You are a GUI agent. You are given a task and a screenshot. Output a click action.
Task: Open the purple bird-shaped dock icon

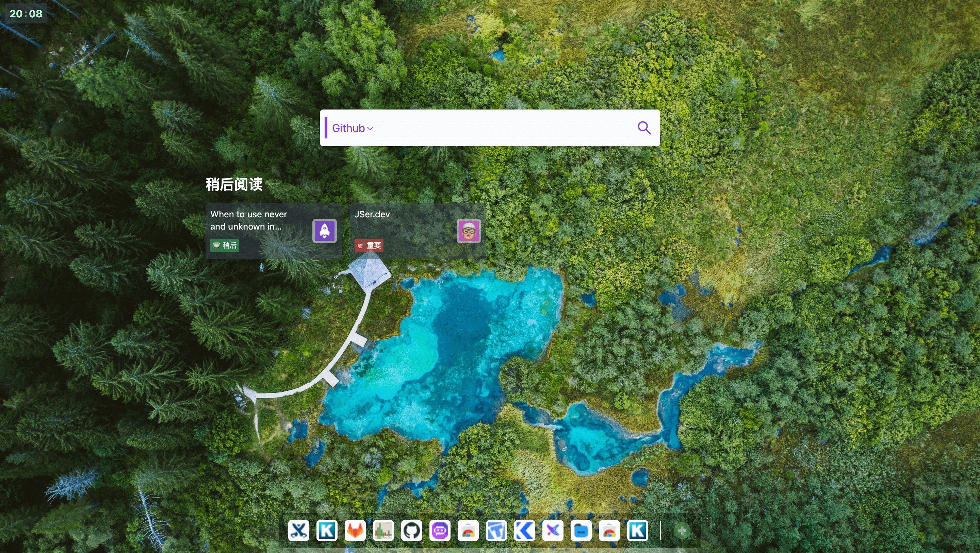[x=553, y=531]
